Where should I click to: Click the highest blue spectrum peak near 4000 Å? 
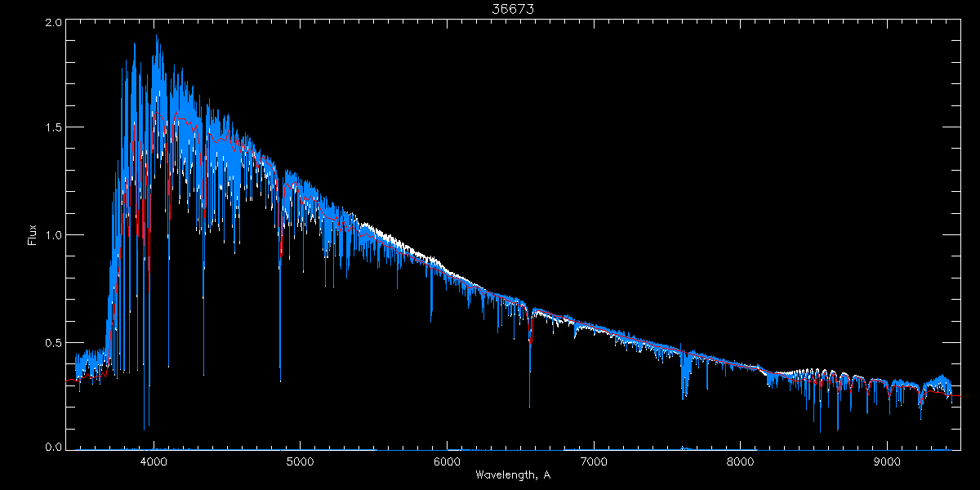pyautogui.click(x=156, y=41)
